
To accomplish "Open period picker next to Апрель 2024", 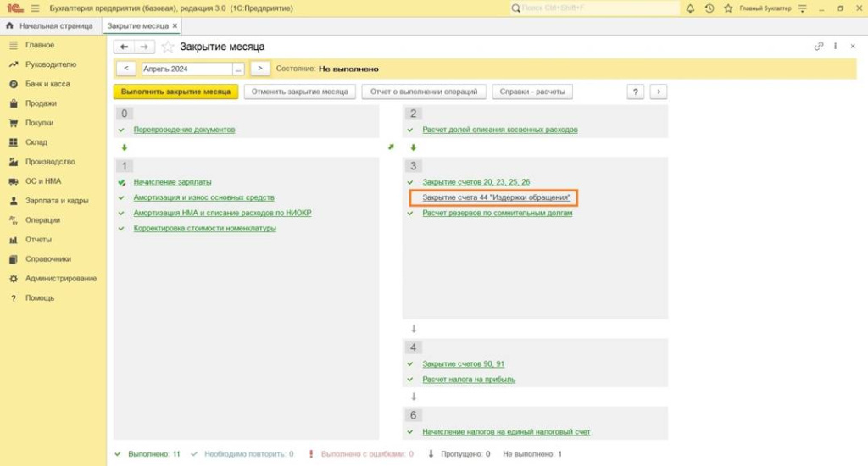I will click(x=238, y=69).
